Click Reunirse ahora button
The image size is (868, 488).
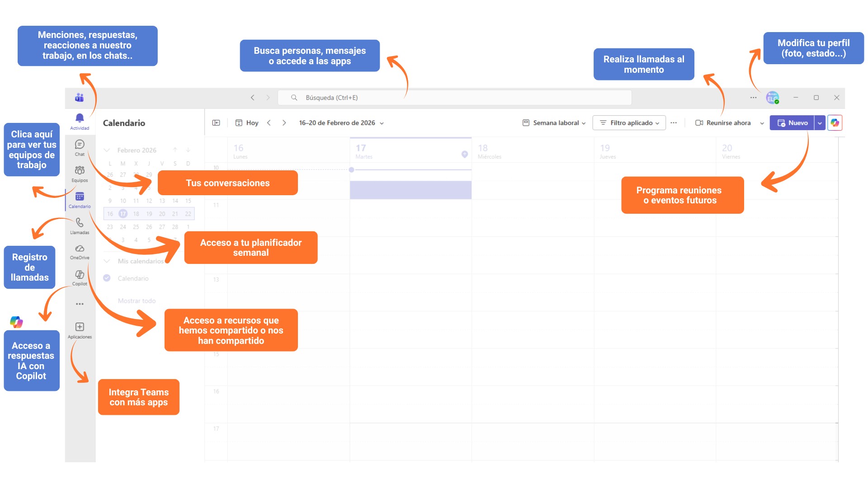pos(723,123)
